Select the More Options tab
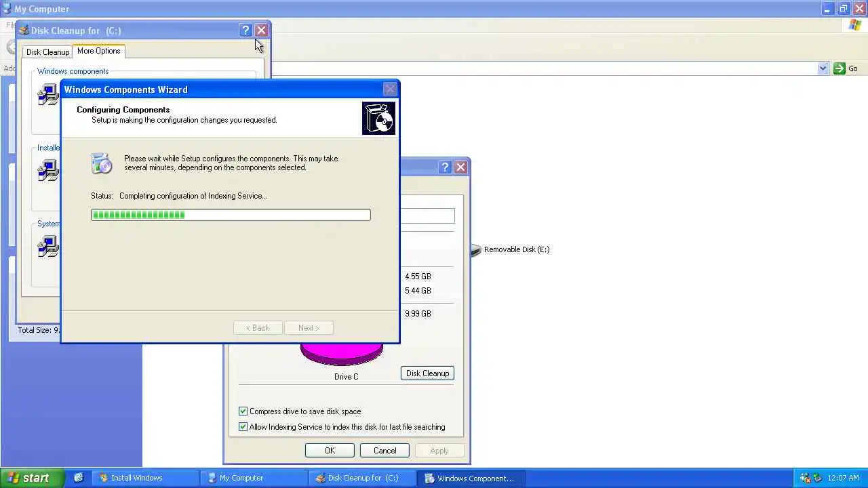The image size is (868, 488). pyautogui.click(x=98, y=51)
